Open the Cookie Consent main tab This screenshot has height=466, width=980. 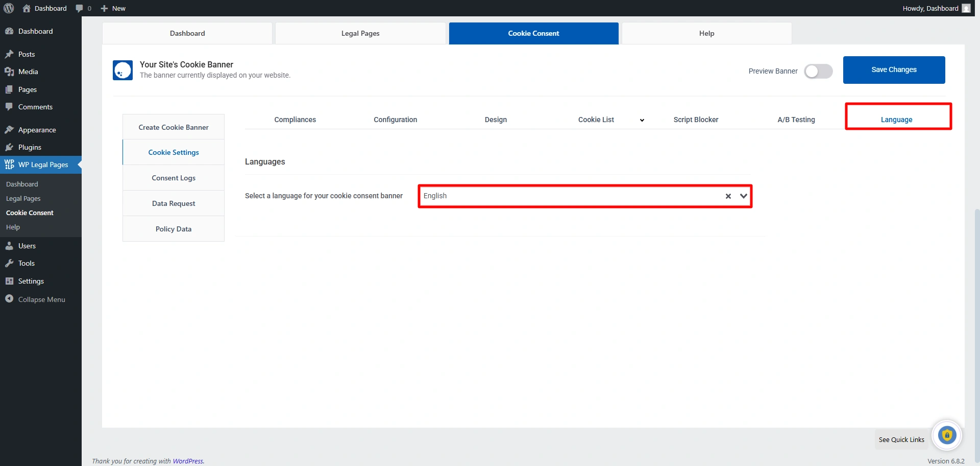(x=534, y=33)
